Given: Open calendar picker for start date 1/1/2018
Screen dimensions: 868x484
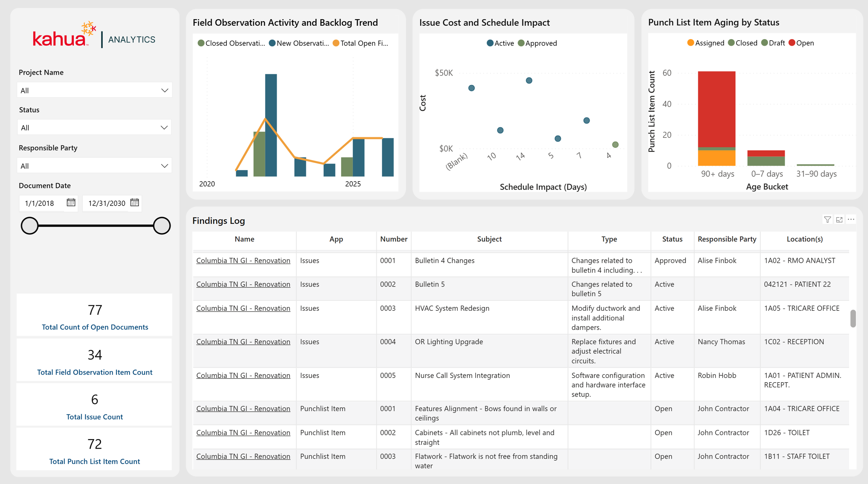Looking at the screenshot, I should [71, 202].
